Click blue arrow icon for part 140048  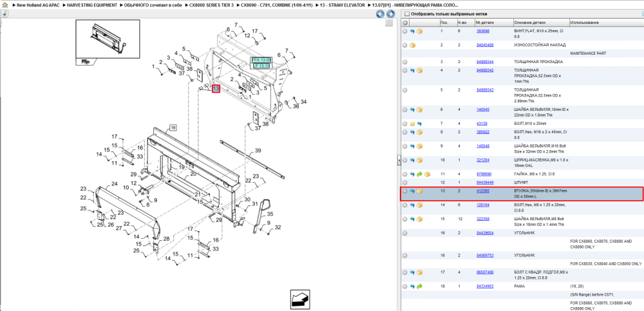412,146
